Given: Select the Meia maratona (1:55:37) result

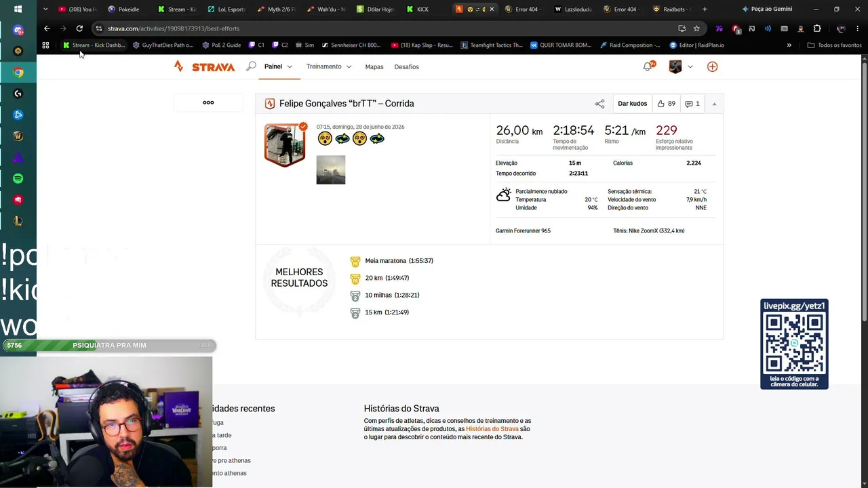Looking at the screenshot, I should [399, 261].
